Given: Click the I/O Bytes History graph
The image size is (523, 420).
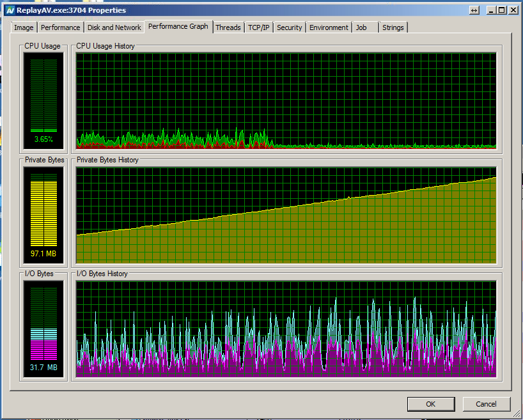Looking at the screenshot, I should 286,329.
